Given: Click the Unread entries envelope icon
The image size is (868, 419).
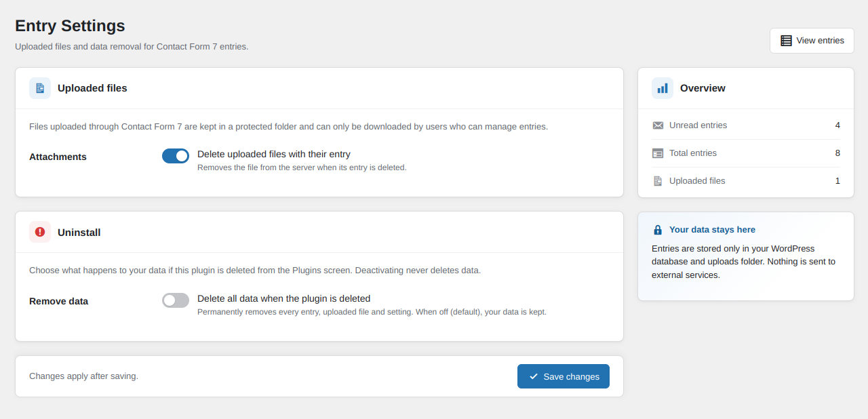Looking at the screenshot, I should pyautogui.click(x=658, y=125).
